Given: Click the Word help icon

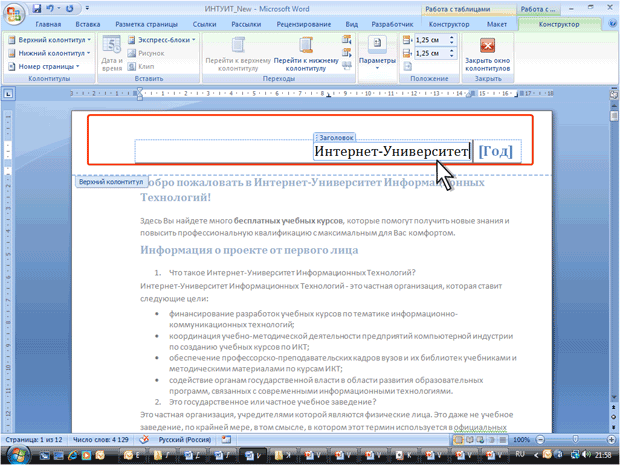Looking at the screenshot, I should pyautogui.click(x=611, y=24).
